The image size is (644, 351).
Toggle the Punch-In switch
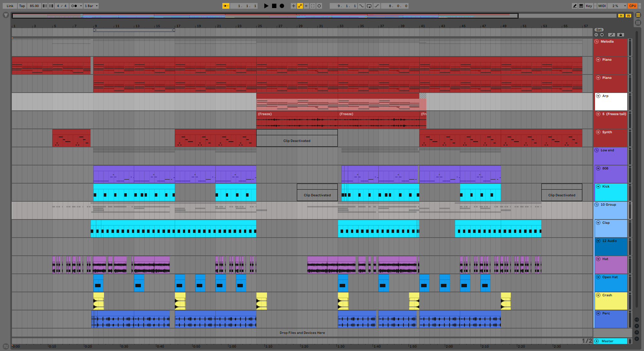pyautogui.click(x=362, y=6)
